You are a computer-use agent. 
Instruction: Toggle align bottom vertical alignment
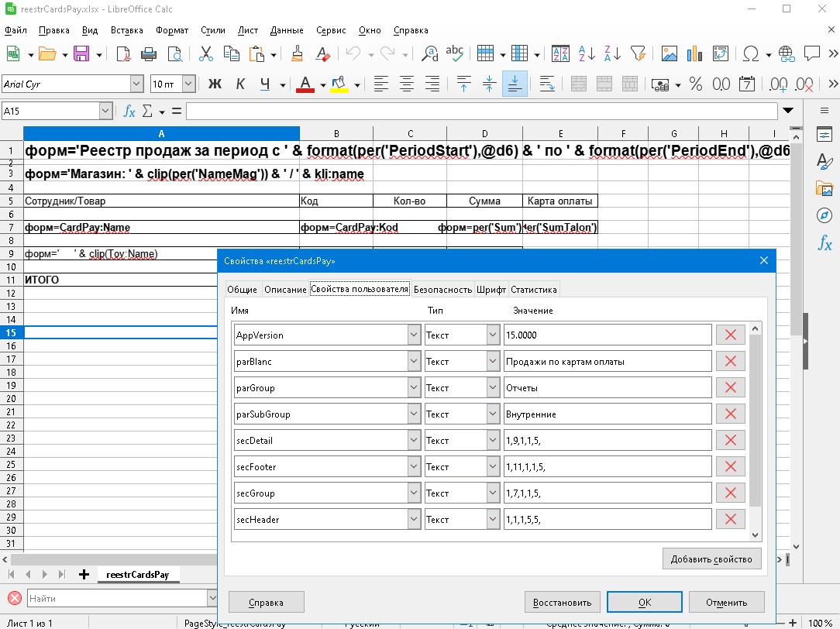[x=515, y=84]
